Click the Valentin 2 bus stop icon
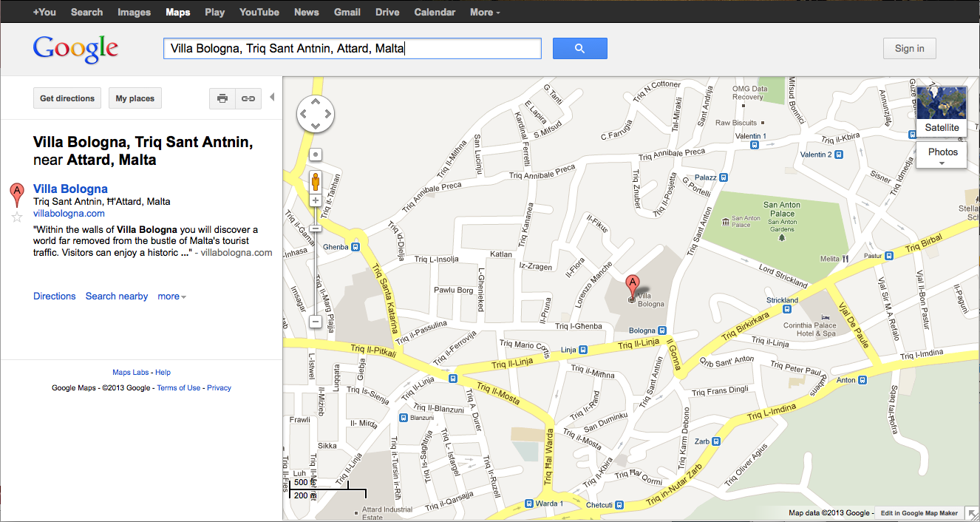The width and height of the screenshot is (980, 522). [839, 155]
